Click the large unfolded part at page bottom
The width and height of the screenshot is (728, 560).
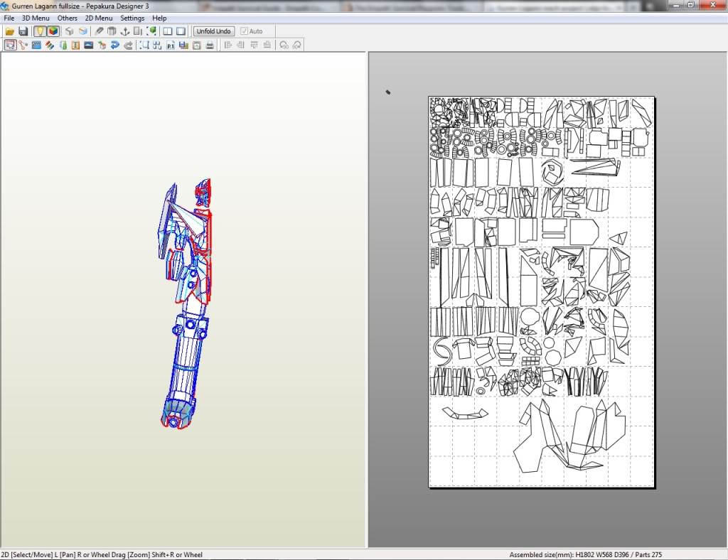(569, 436)
